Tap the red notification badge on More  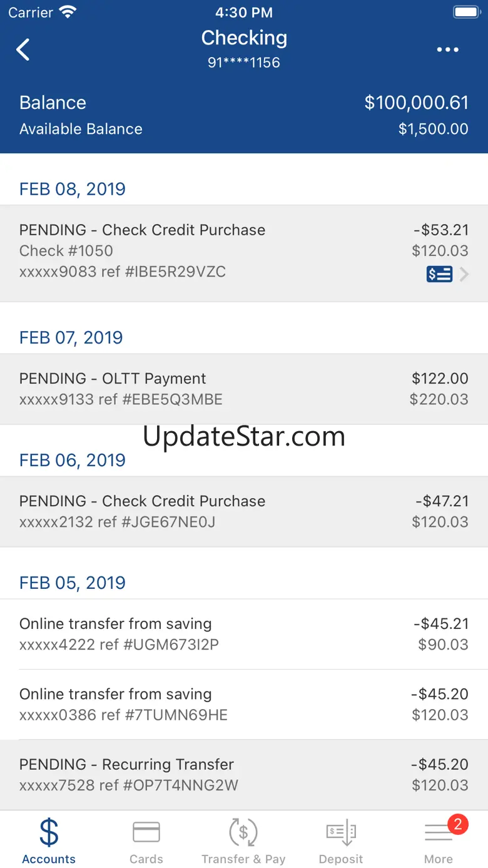pos(457,824)
